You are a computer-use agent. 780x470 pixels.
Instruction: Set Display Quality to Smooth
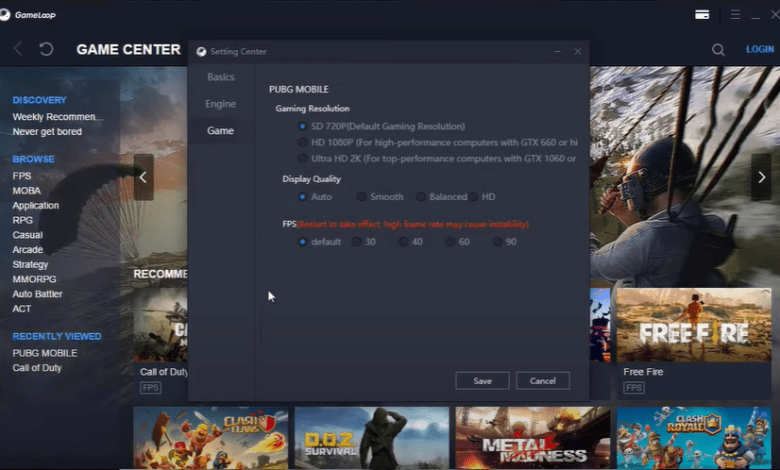pos(362,197)
